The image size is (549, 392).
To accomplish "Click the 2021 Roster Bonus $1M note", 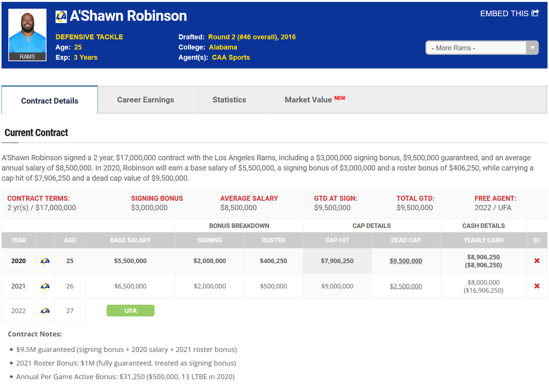I will coord(126,363).
